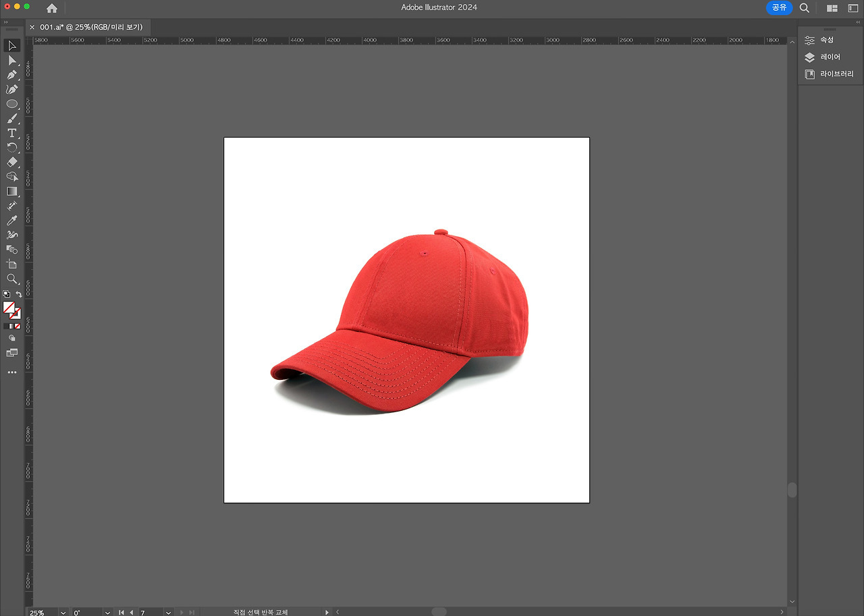Click the Stroke color box

click(x=16, y=314)
